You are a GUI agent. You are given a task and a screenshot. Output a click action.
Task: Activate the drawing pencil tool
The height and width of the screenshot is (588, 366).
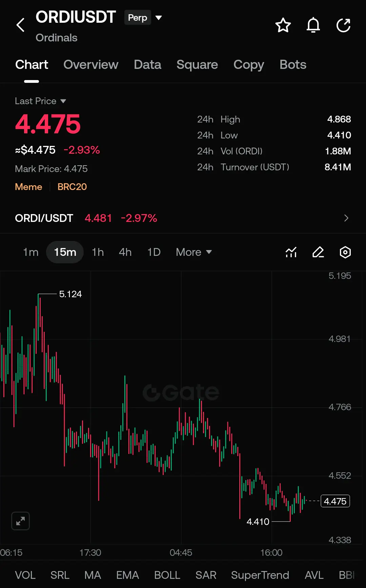(x=318, y=252)
